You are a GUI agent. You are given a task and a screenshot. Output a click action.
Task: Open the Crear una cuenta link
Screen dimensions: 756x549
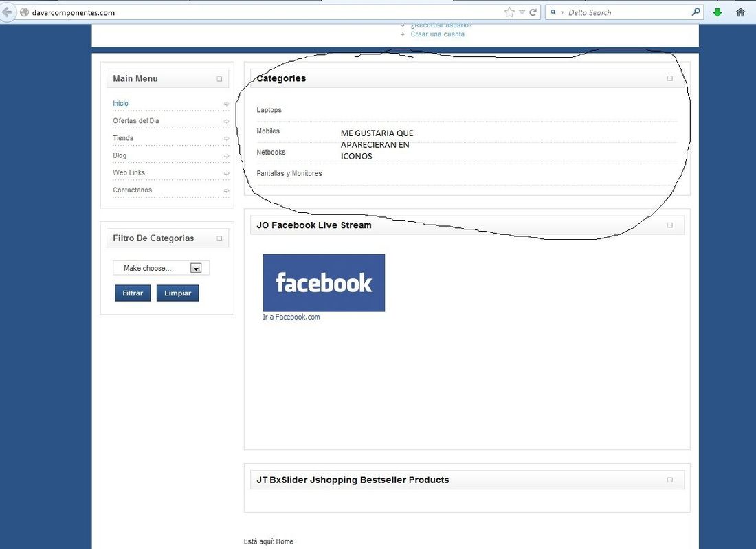pos(437,34)
